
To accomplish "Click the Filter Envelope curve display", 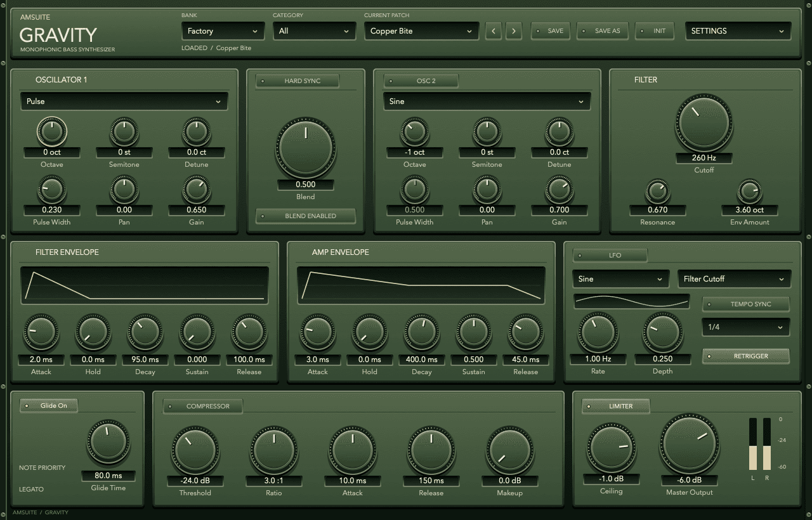I will click(x=145, y=284).
